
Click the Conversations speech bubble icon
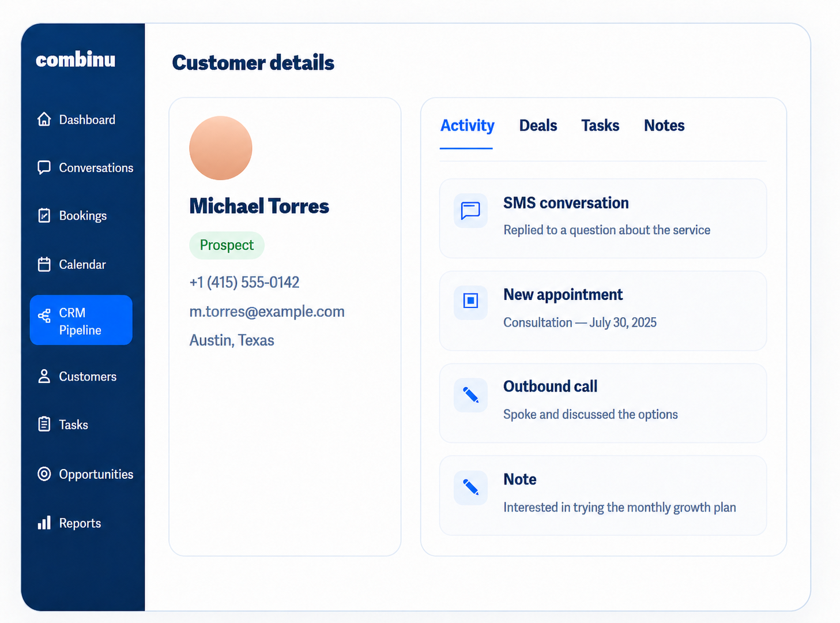(x=44, y=167)
